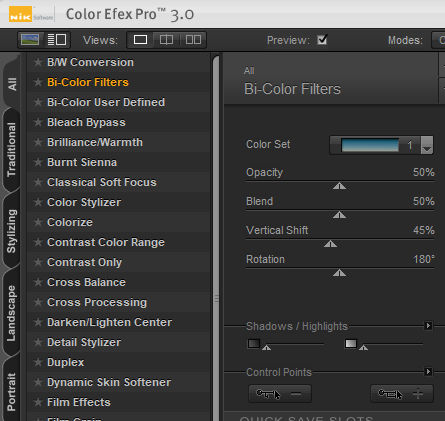Toggle the star next to Classical Soft Focus
445x421 pixels.
pos(38,182)
